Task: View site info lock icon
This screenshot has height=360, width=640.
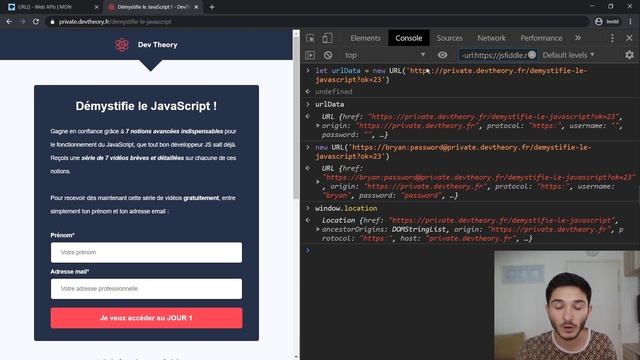Action: [52, 22]
